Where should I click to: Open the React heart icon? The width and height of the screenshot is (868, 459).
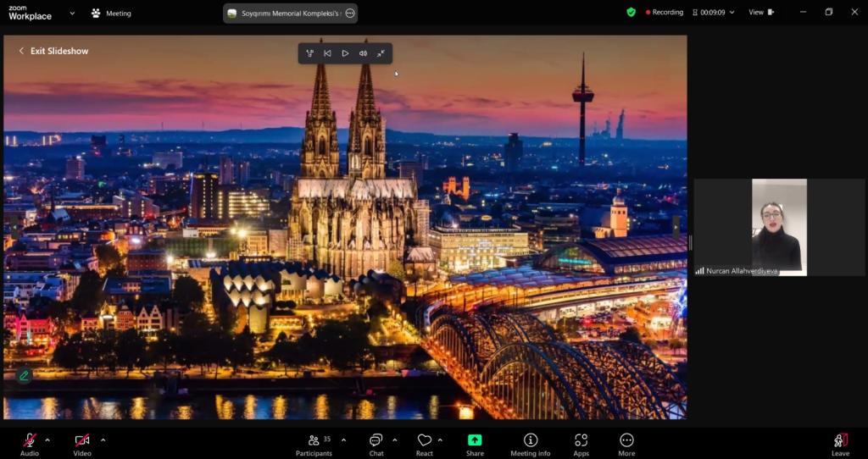tap(425, 440)
